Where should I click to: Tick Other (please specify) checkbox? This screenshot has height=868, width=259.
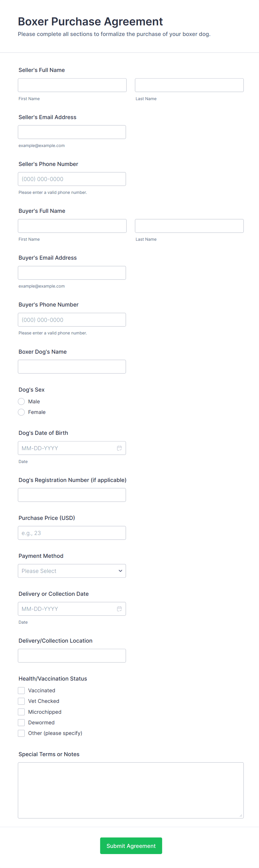click(x=21, y=733)
